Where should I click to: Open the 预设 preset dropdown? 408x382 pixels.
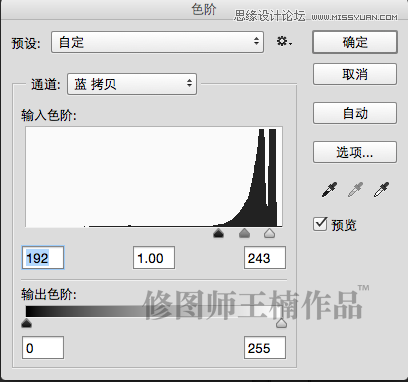(157, 42)
